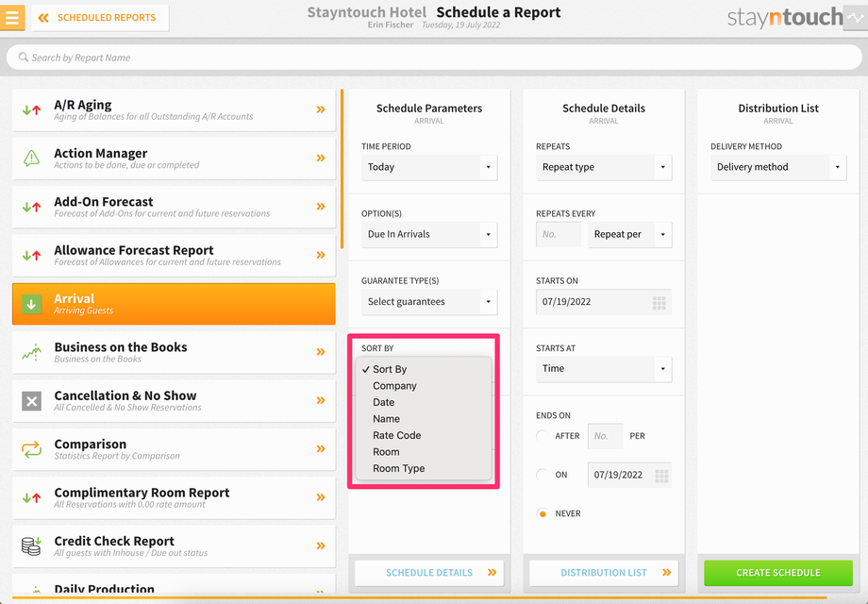Choose Room in the sort list
868x604 pixels.
(424, 452)
